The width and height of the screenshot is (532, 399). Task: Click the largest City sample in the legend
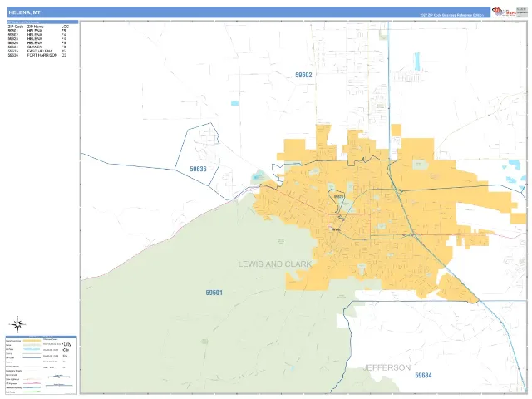67,344
